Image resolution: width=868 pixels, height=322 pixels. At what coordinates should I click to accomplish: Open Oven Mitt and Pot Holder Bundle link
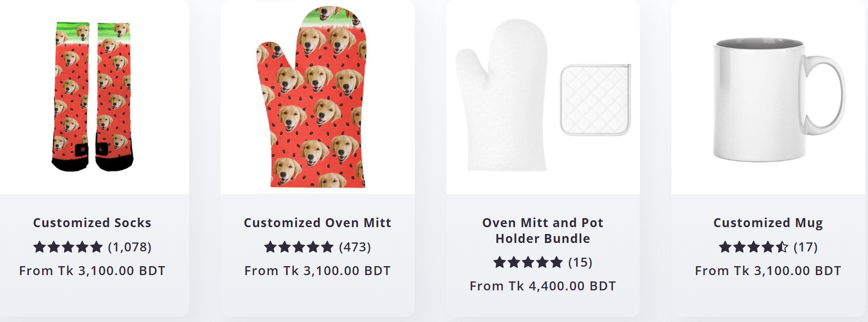(x=543, y=231)
